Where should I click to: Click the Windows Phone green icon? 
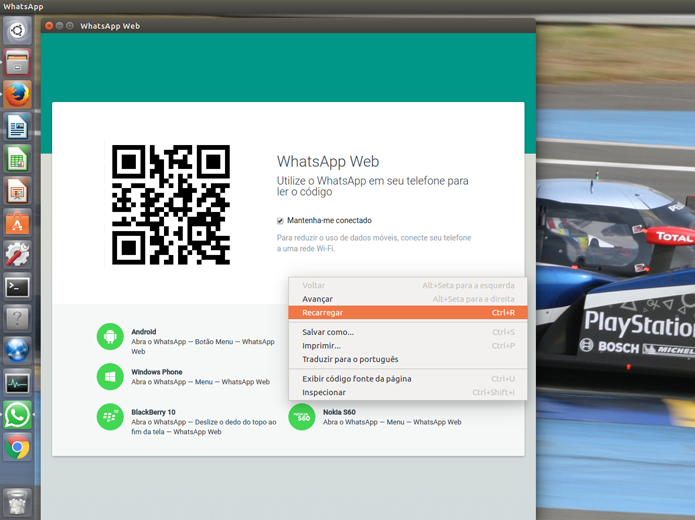110,377
